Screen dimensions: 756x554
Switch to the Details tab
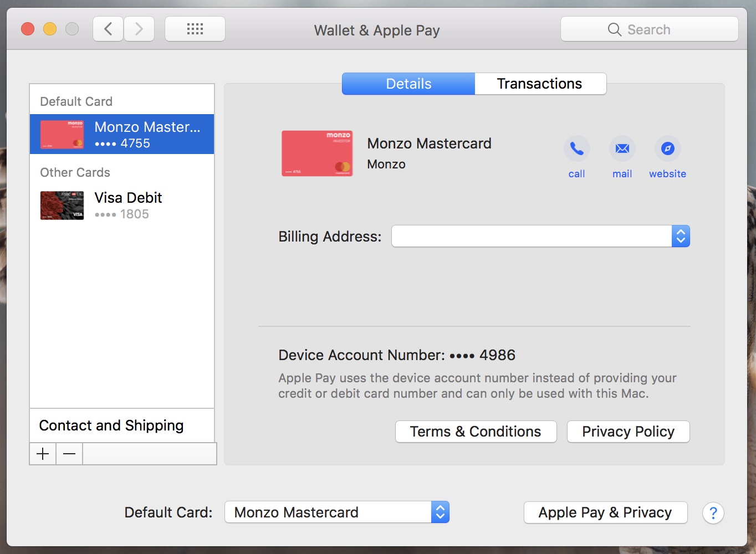pos(408,84)
